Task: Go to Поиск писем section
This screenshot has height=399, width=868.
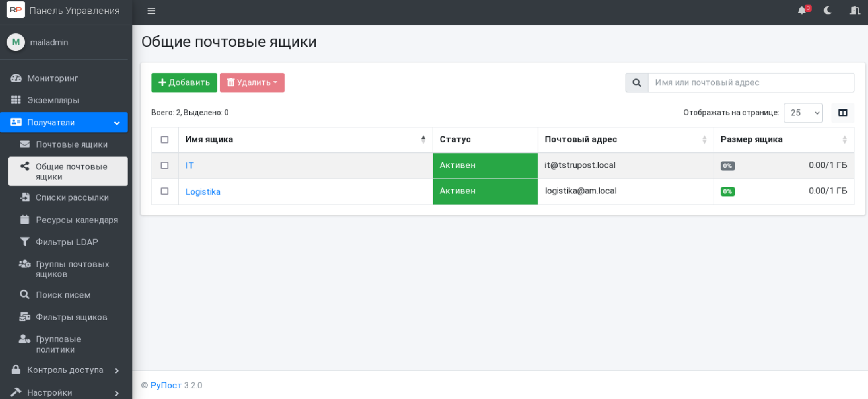Action: point(63,295)
